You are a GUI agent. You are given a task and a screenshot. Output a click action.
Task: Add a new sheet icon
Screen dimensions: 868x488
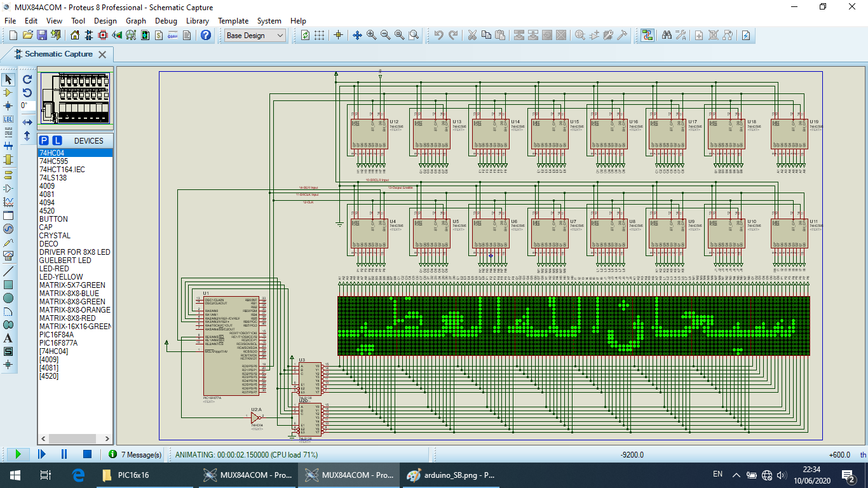(699, 36)
